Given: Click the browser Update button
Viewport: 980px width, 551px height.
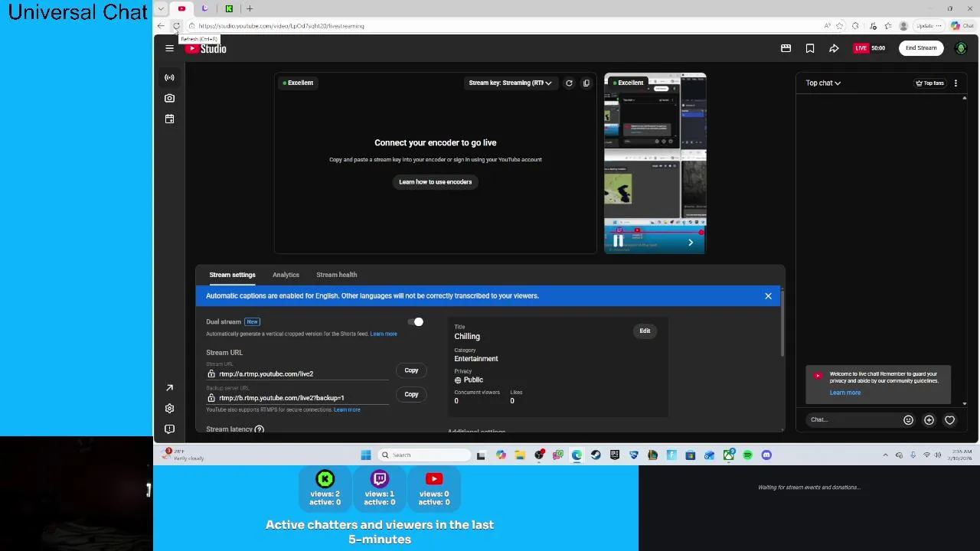Looking at the screenshot, I should coord(928,26).
